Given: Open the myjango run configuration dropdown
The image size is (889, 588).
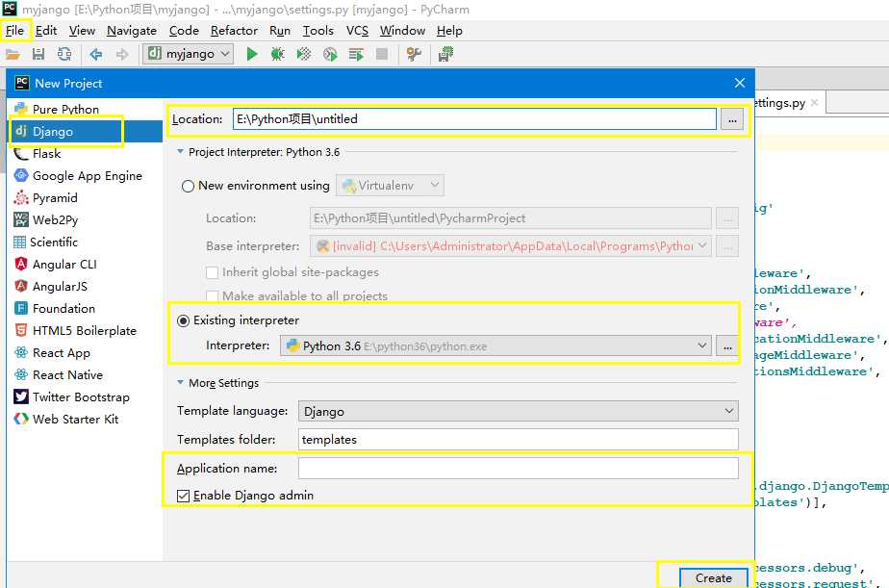Looking at the screenshot, I should tap(189, 54).
